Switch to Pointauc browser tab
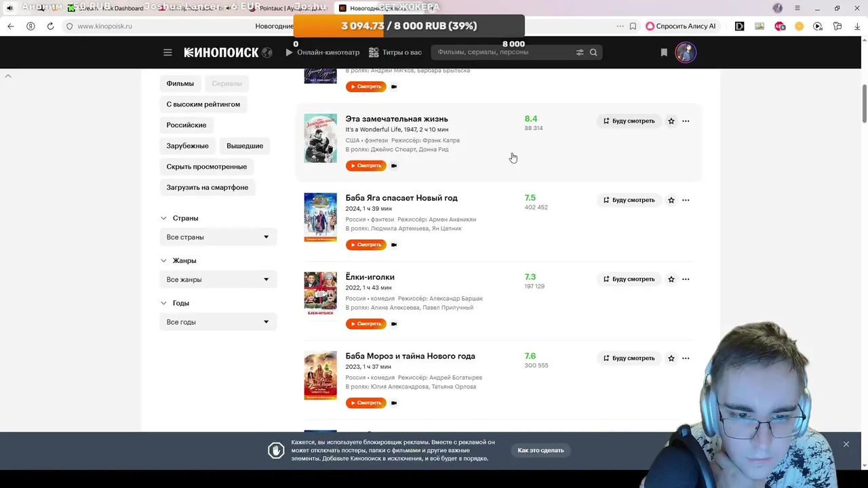This screenshot has width=868, height=488. coord(288,8)
